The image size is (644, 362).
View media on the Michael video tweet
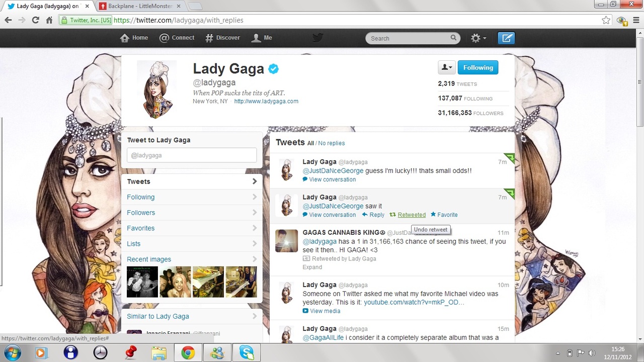click(x=321, y=311)
